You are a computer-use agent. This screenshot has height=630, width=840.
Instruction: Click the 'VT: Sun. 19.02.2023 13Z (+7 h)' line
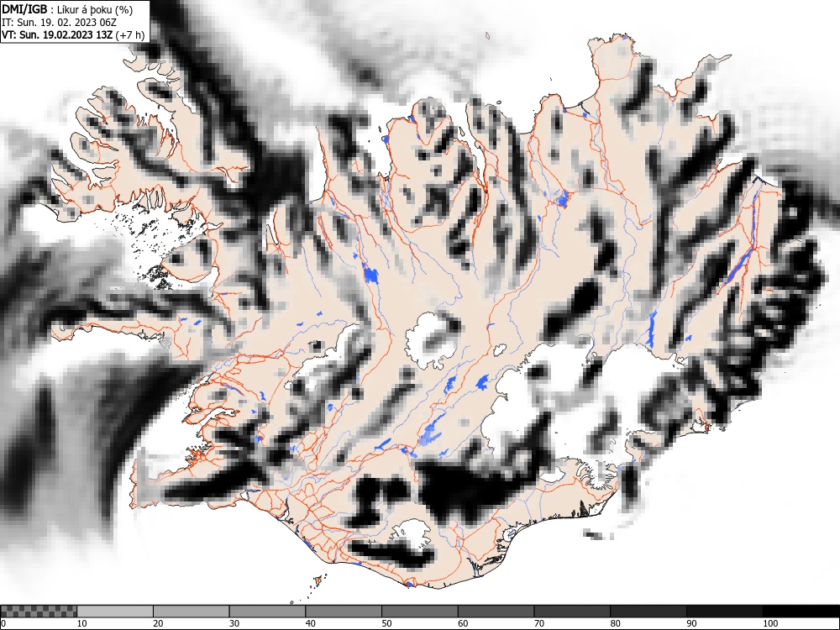tap(73, 34)
